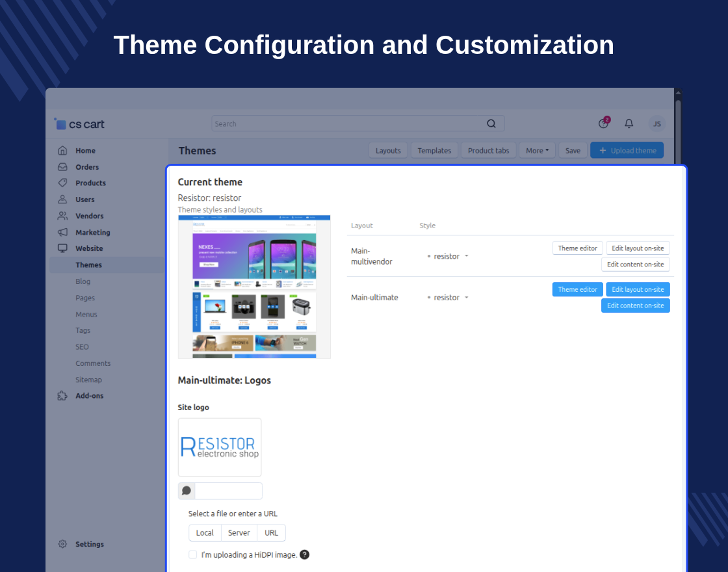Click Edit content on-site for Main-multivendor

(x=636, y=264)
